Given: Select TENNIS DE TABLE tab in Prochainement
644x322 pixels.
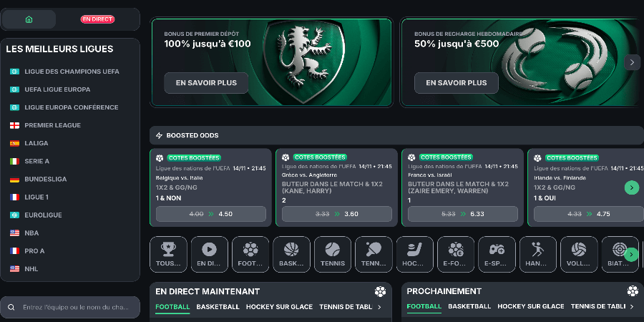Looking at the screenshot, I should point(598,306).
